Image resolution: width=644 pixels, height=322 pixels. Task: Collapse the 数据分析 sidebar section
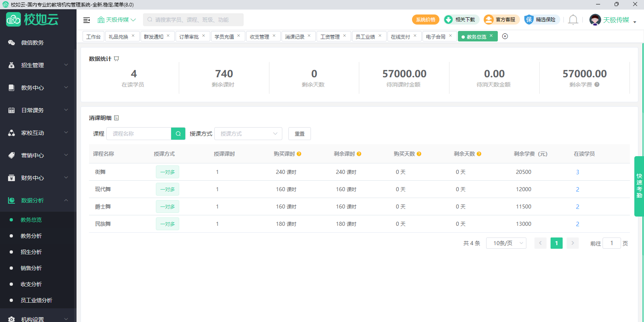pos(38,200)
